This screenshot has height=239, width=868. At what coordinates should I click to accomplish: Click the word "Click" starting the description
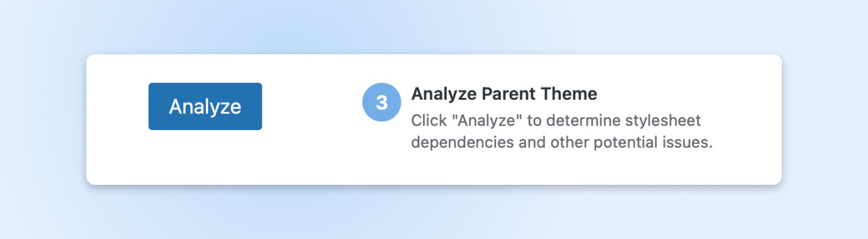pyautogui.click(x=429, y=120)
